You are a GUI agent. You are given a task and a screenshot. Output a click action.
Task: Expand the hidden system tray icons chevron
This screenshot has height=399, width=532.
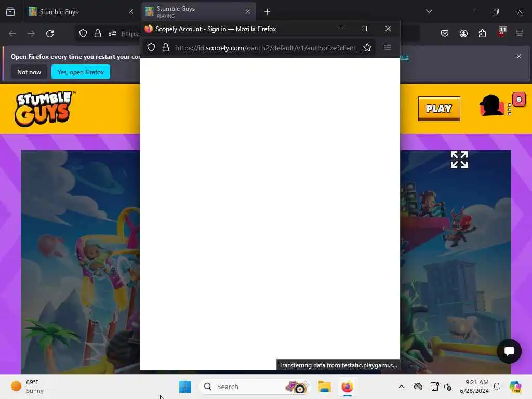pyautogui.click(x=402, y=387)
